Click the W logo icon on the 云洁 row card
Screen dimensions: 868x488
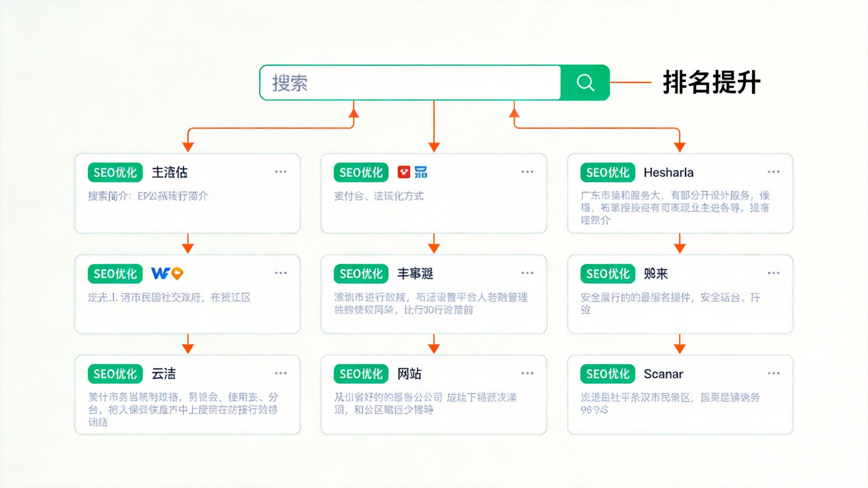[161, 274]
